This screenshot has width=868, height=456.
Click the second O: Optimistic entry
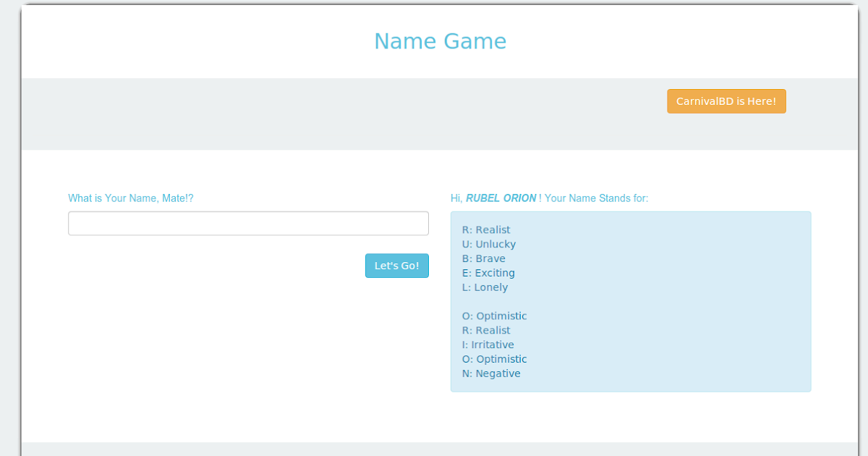coord(494,359)
